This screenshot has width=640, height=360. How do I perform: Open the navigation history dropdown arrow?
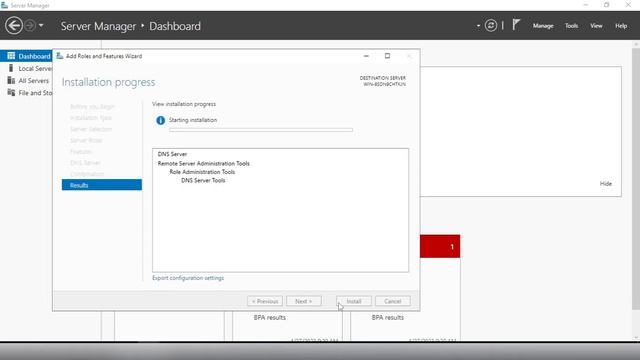[41, 26]
